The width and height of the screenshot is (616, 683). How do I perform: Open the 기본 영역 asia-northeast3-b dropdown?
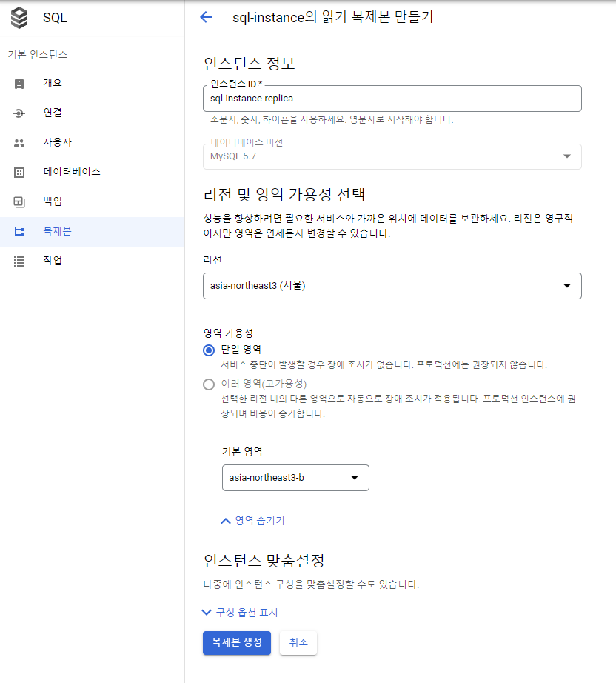point(295,478)
